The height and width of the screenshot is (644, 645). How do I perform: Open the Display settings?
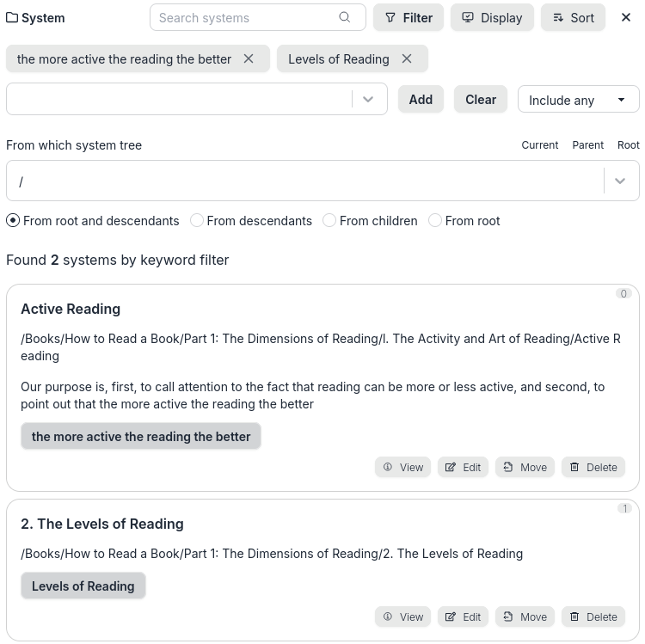492,17
